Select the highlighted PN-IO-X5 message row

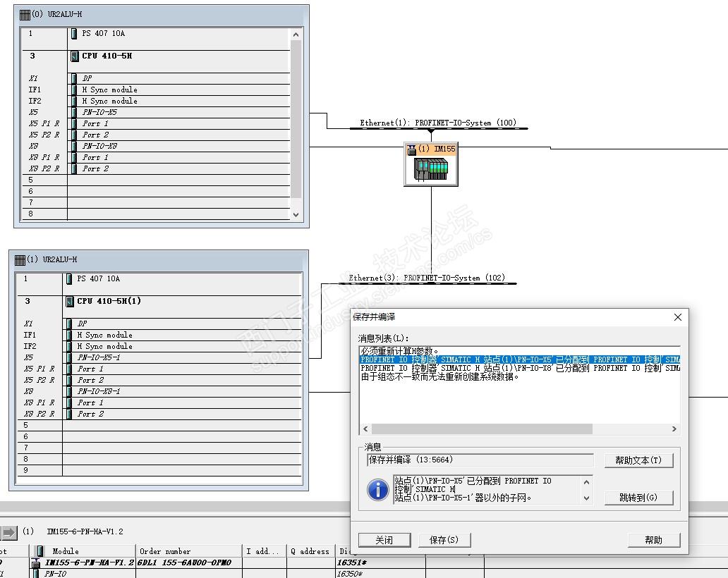click(520, 359)
